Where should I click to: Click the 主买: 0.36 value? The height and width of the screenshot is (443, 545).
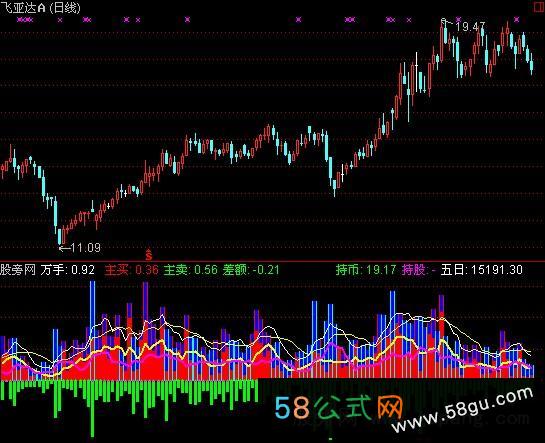[131, 270]
